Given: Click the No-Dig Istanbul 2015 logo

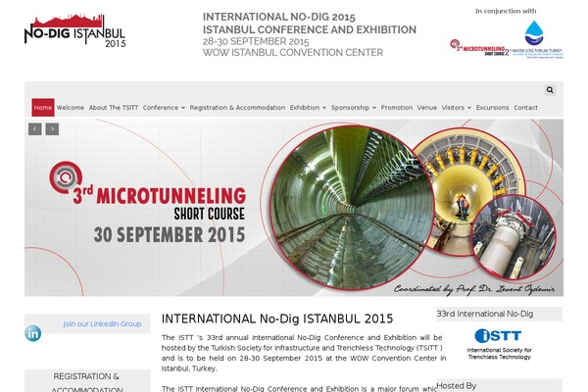Looking at the screenshot, I should [x=75, y=30].
